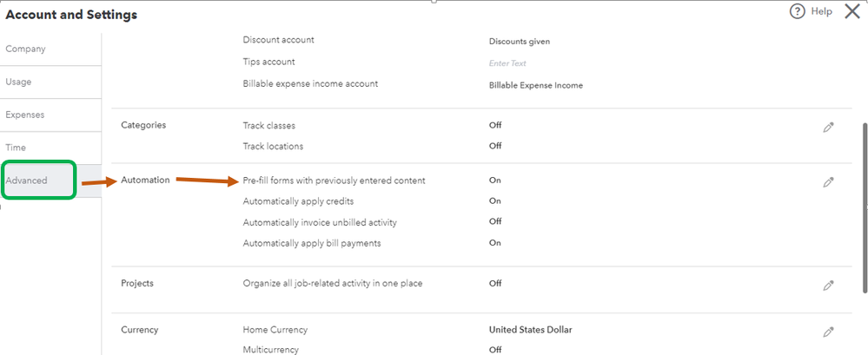Toggle the Track classes Off setting
This screenshot has height=355, width=868.
coord(495,125)
